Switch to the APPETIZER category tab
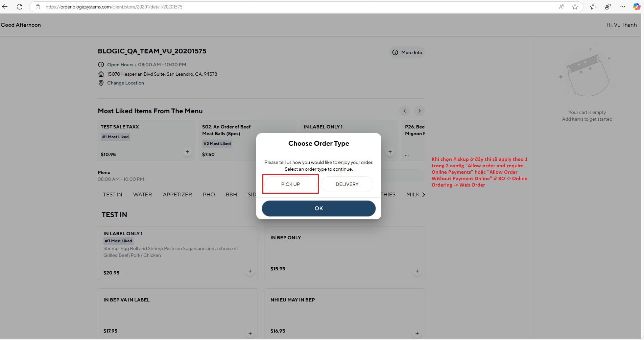Screen dimensions: 644x340 (x=177, y=195)
